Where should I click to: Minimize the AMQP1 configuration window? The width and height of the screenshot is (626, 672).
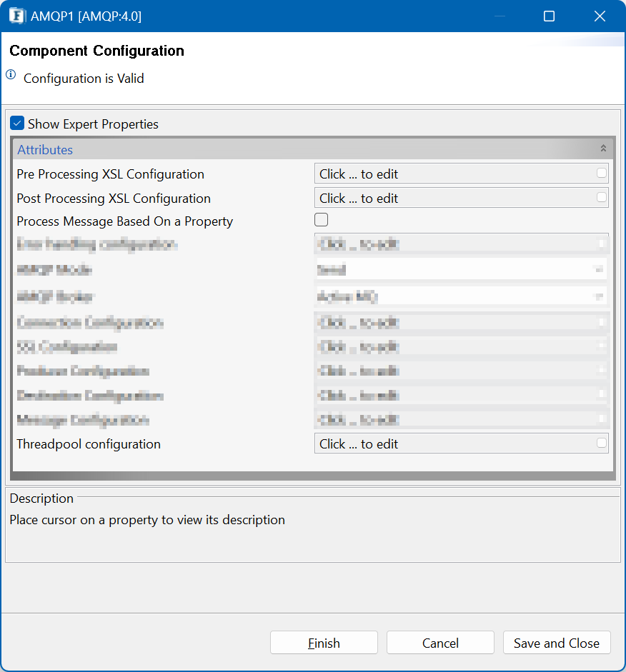click(500, 16)
